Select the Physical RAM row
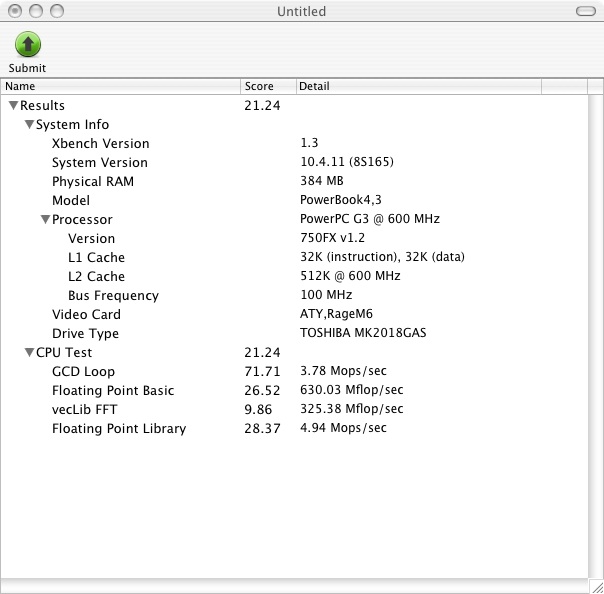The height and width of the screenshot is (594, 604). coord(92,182)
